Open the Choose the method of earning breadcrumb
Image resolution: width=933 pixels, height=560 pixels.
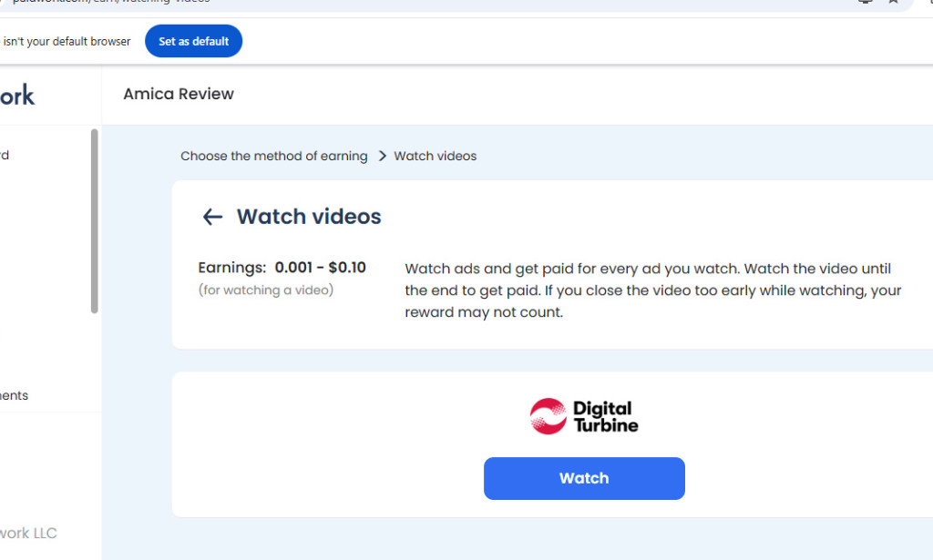273,156
